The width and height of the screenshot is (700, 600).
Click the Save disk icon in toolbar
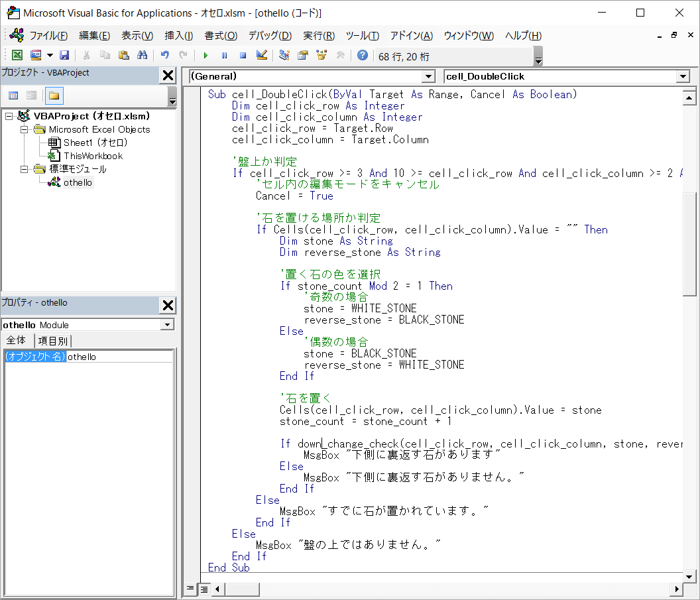pos(64,56)
